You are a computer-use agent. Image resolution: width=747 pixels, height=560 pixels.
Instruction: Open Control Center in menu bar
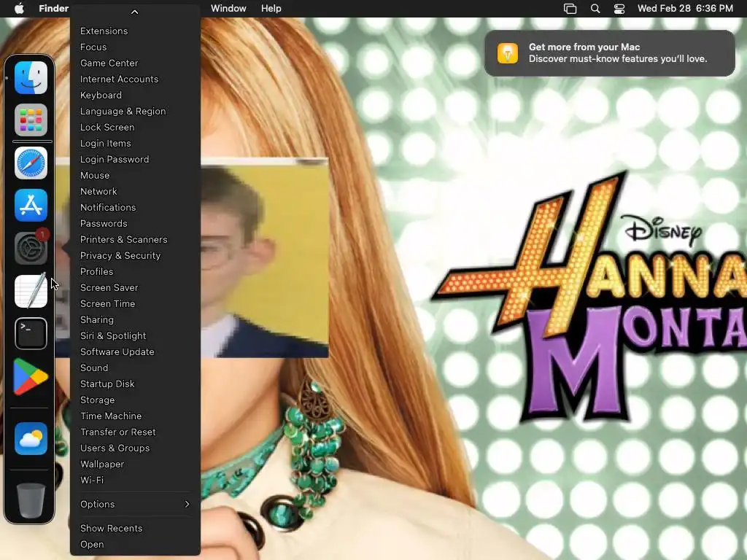coord(619,9)
